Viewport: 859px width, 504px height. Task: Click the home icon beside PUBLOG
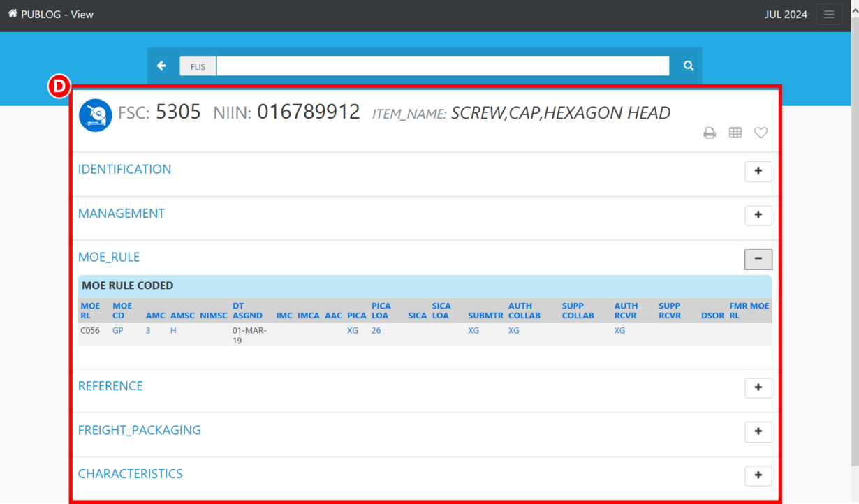(x=13, y=13)
